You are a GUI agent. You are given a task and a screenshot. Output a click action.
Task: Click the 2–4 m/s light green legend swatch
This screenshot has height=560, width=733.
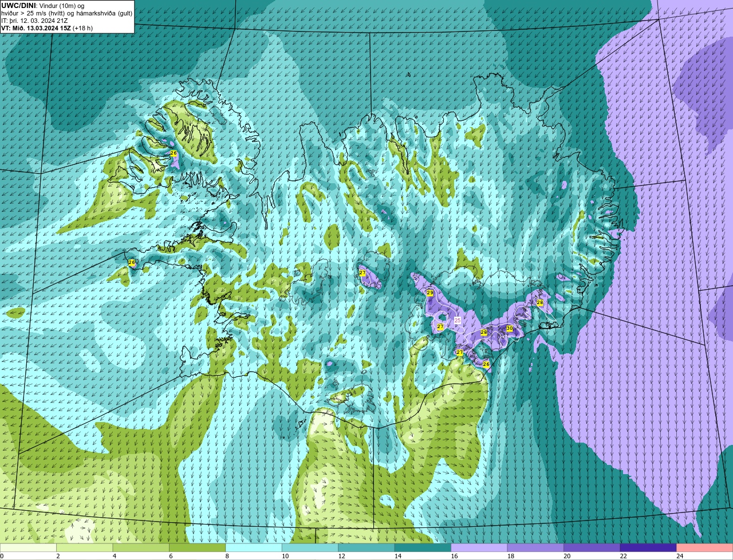pos(85,548)
